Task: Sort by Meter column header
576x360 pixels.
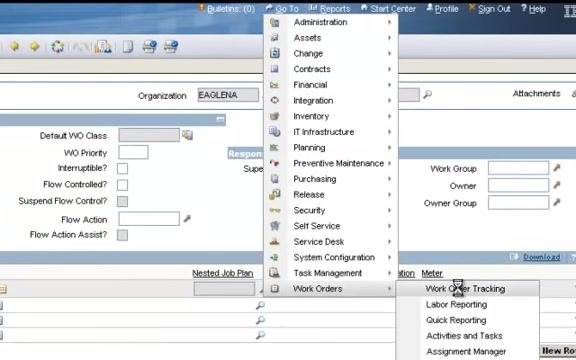Action: (432, 273)
